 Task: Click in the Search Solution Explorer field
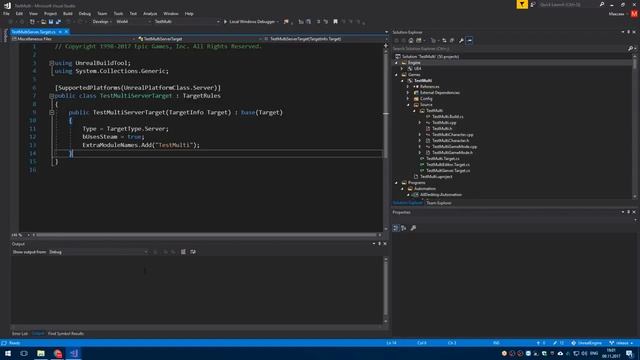(x=508, y=49)
